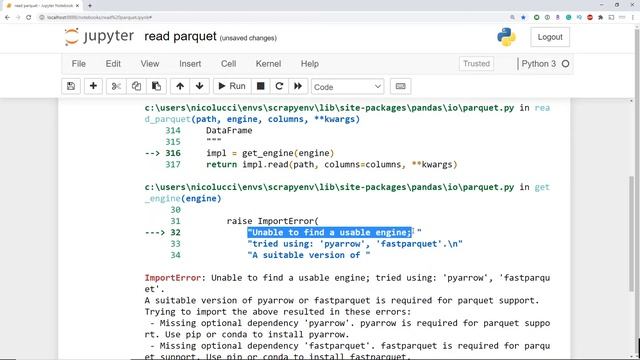Click the Python logo icon
This screenshot has width=640, height=360.
click(506, 37)
